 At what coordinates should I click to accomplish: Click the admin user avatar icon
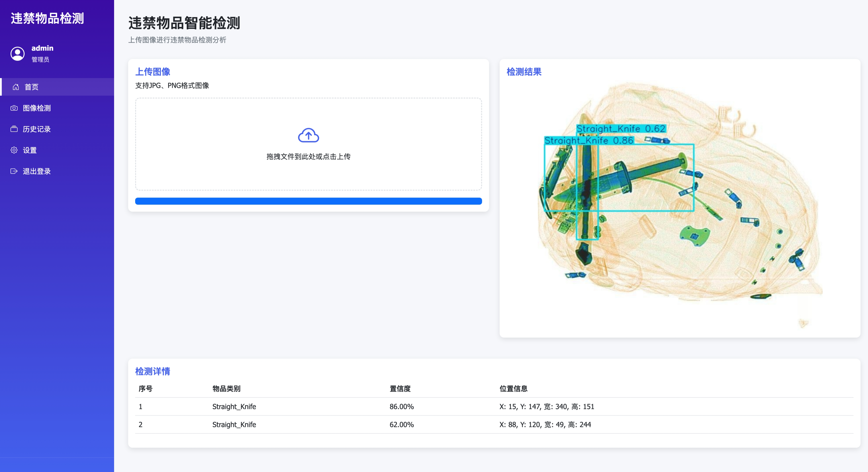(x=18, y=54)
